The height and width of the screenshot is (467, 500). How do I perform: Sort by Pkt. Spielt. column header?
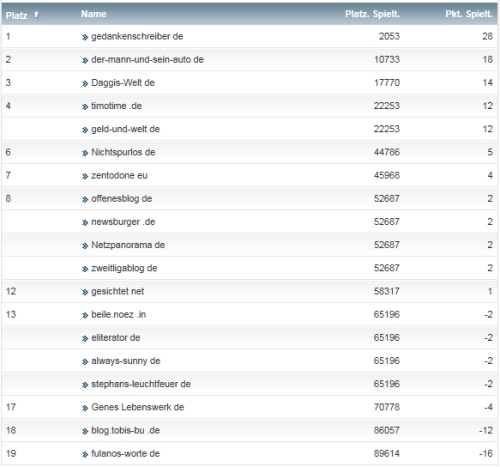[x=469, y=14]
